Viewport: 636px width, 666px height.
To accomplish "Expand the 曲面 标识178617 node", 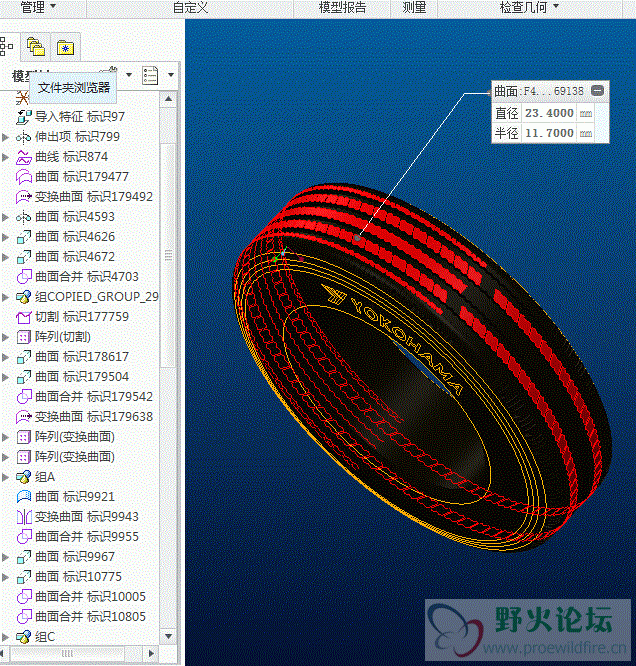I will point(5,357).
